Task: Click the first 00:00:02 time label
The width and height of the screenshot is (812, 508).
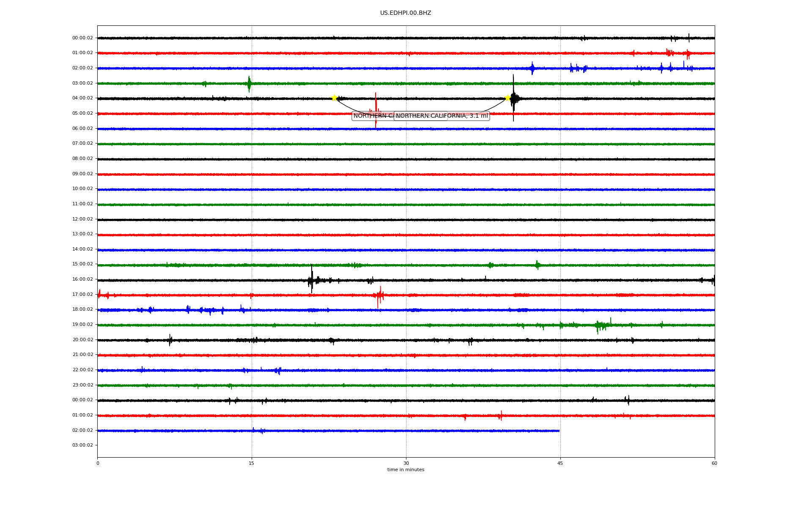Action: pyautogui.click(x=82, y=38)
